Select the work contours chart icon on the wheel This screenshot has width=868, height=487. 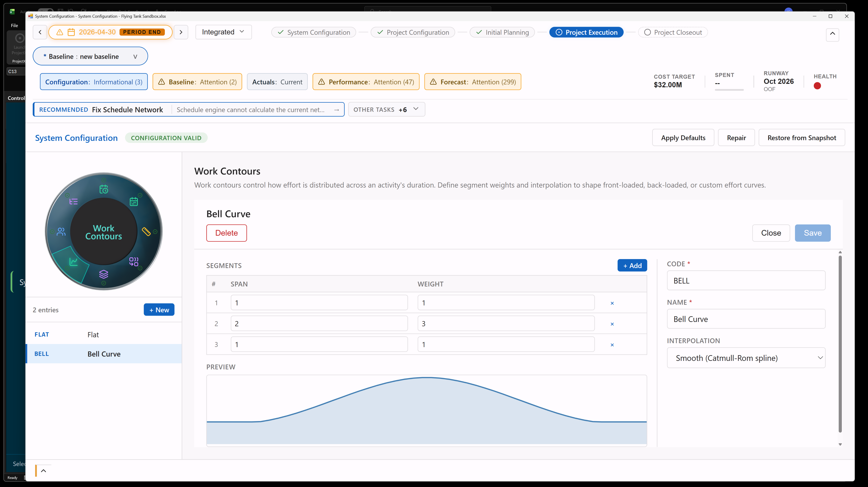[x=73, y=261]
